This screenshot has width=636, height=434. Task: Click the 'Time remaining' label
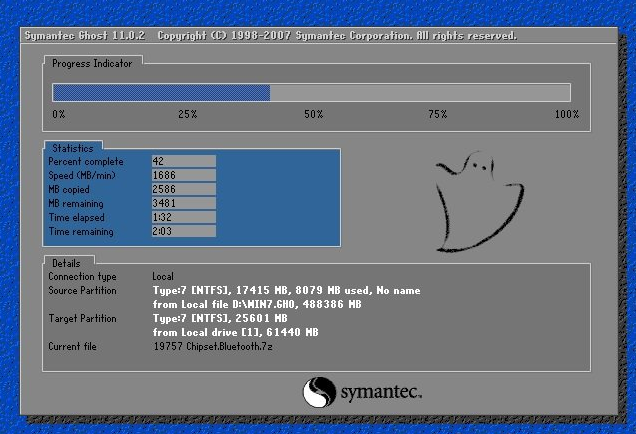pyautogui.click(x=81, y=232)
